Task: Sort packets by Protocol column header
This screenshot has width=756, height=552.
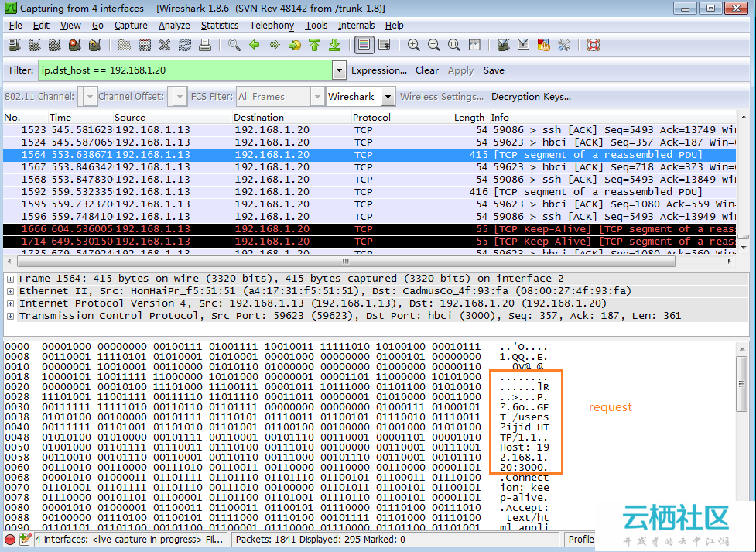Action: (x=402, y=117)
